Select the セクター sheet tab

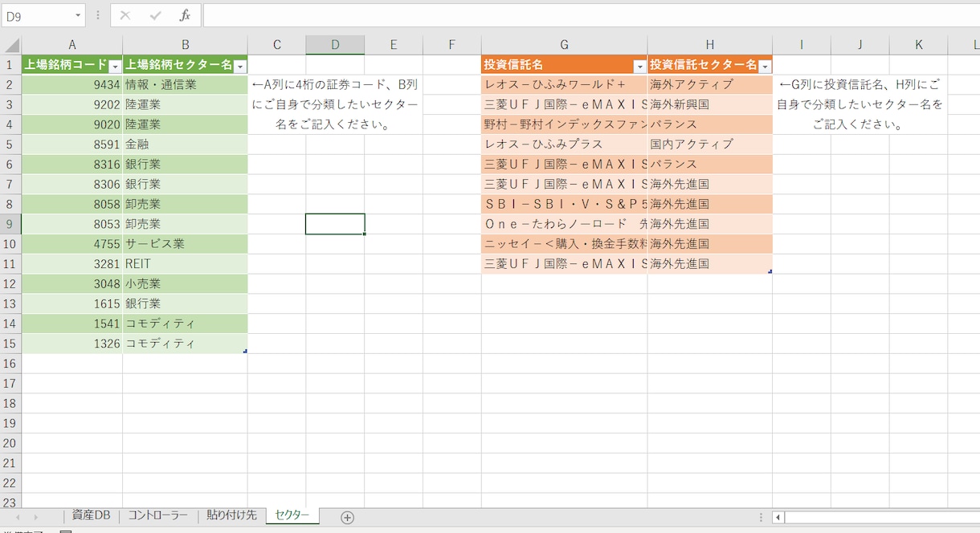pos(292,516)
